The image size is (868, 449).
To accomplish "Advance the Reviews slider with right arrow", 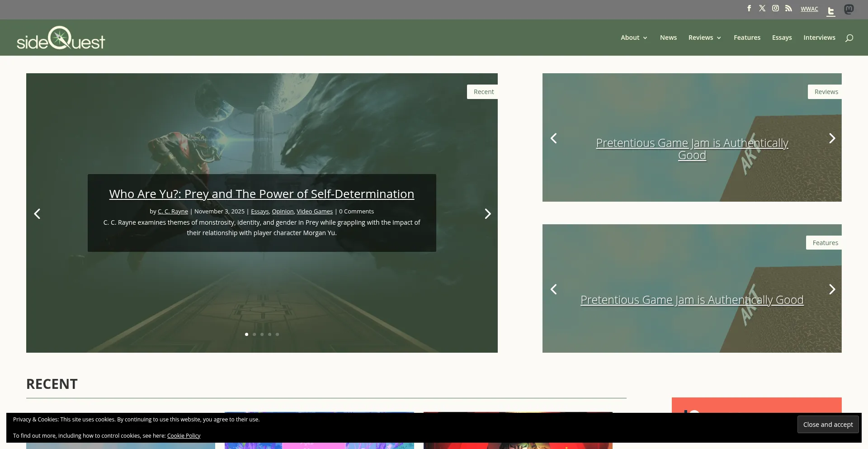I will click(832, 138).
